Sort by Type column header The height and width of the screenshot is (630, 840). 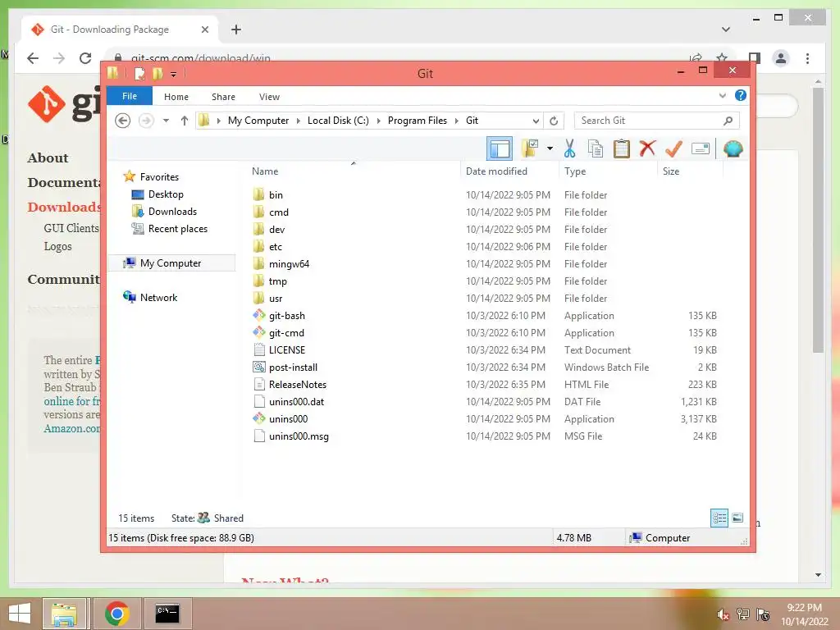[x=575, y=171]
